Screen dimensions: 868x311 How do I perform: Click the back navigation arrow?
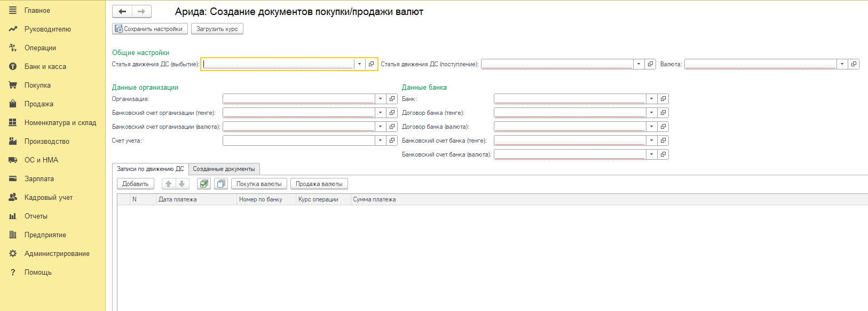[x=122, y=11]
